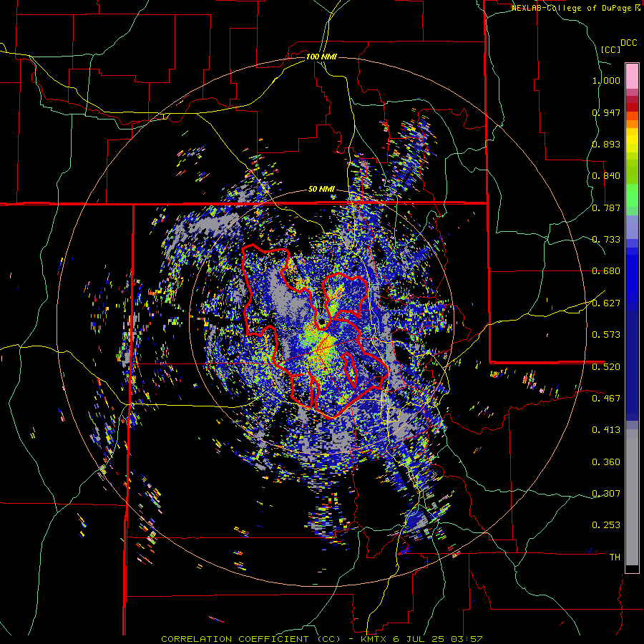Select the 0.840 scale value

606,176
